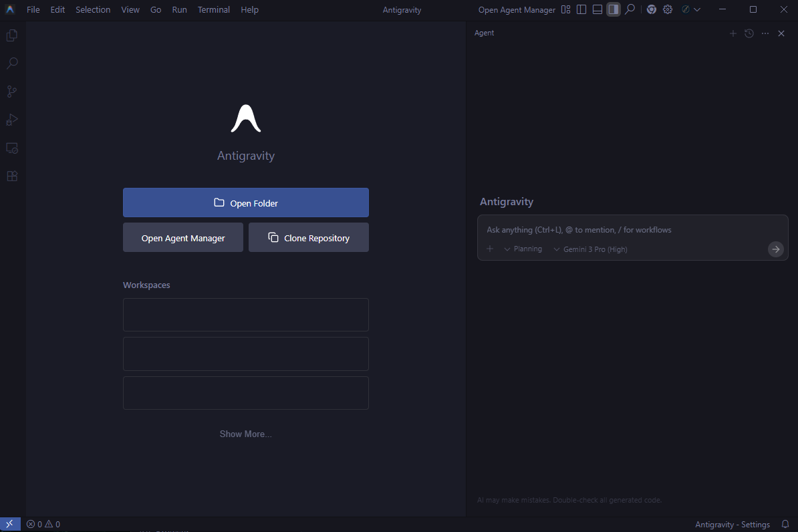Click the Customize Layout icon
The width and height of the screenshot is (798, 532).
(x=565, y=9)
